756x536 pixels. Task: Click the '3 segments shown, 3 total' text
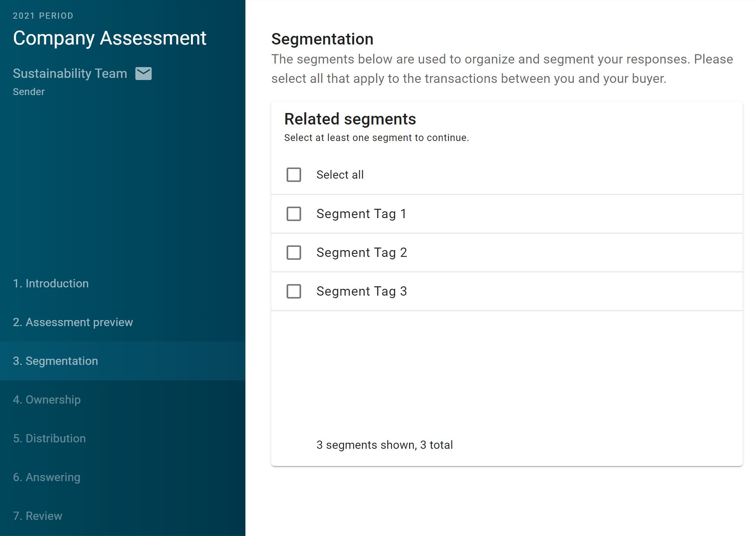pos(384,445)
